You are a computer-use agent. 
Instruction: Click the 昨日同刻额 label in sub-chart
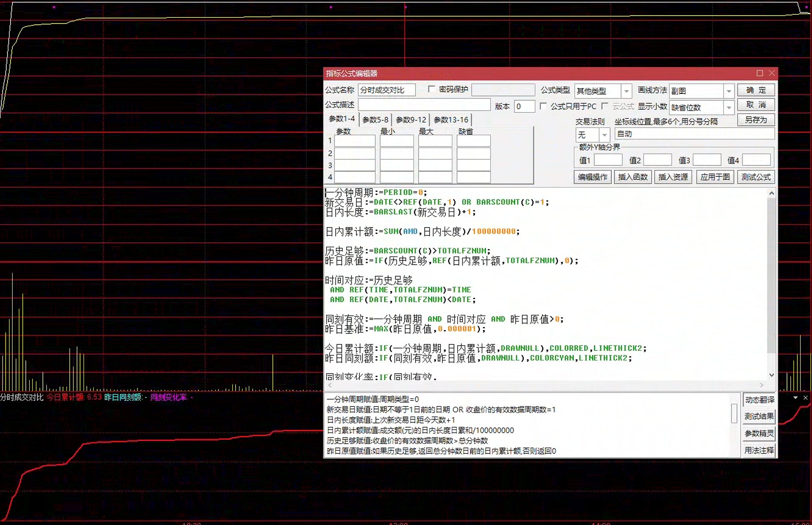point(126,397)
